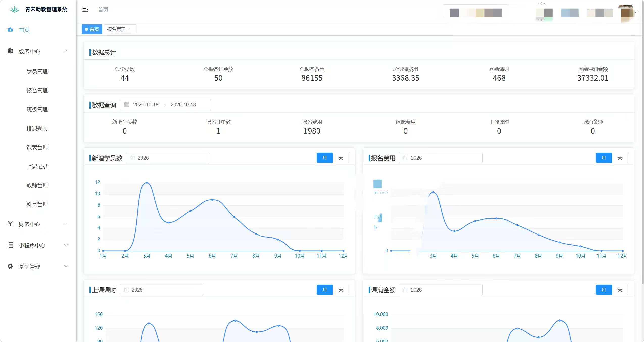Viewport: 644px width, 342px height.
Task: Open the user avatar menu
Action: point(628,13)
